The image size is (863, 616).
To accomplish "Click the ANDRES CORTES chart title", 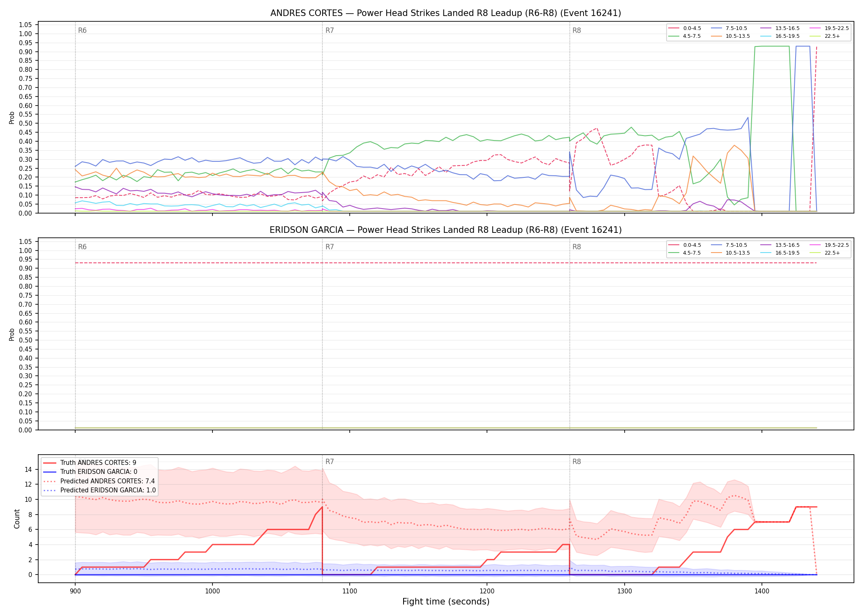I will 445,13.
